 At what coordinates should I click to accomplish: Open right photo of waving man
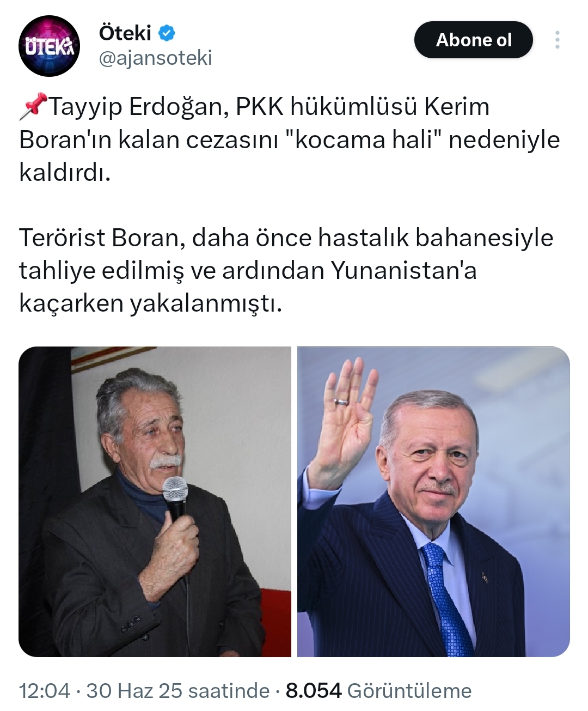(x=433, y=502)
